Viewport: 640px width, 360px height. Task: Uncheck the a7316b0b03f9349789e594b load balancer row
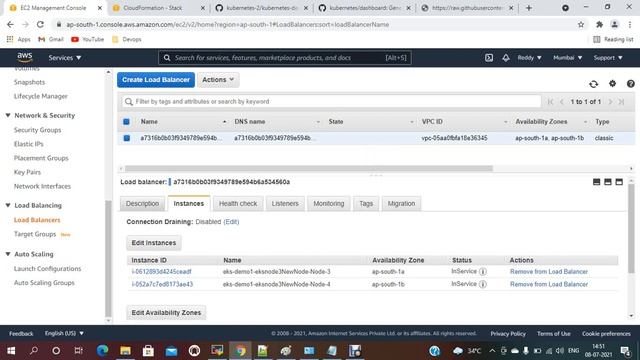(127, 138)
